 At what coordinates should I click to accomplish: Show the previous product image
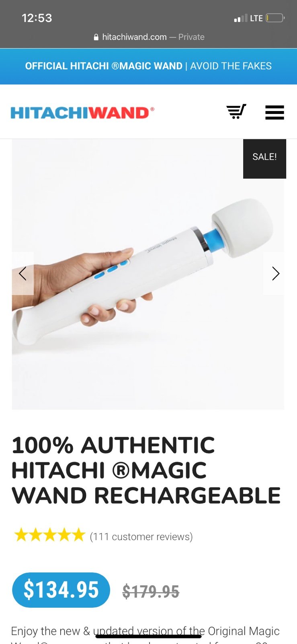pos(23,274)
